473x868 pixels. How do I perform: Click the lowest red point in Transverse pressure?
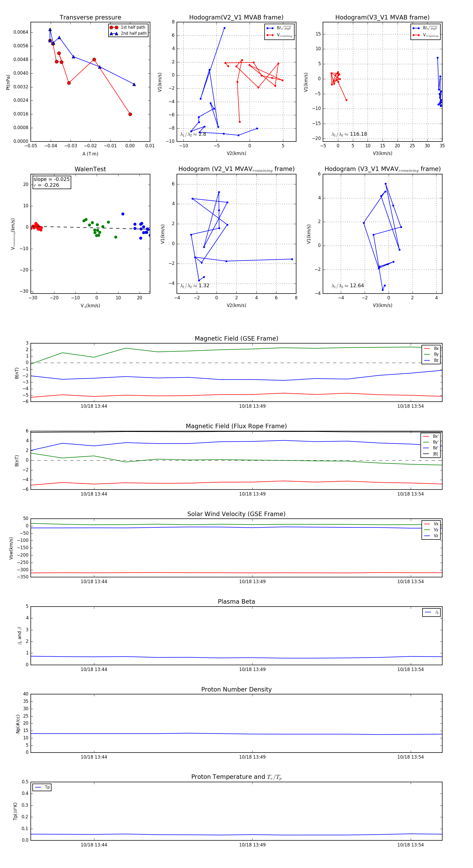[x=130, y=114]
